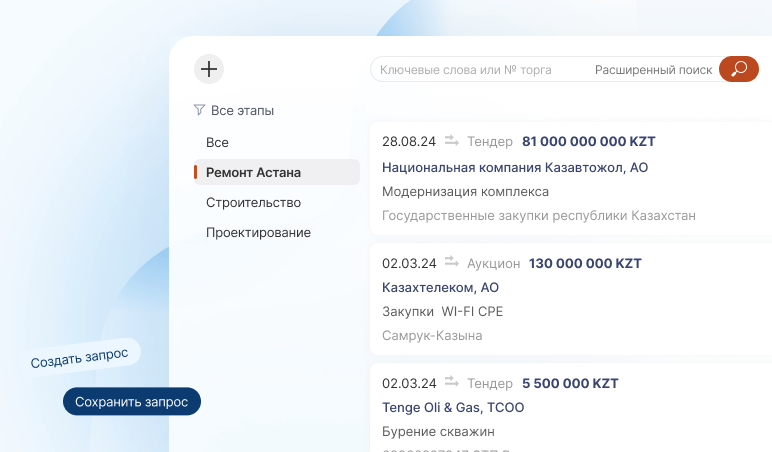The height and width of the screenshot is (452, 772).
Task: Switch to the Проектирование query
Action: 258,233
